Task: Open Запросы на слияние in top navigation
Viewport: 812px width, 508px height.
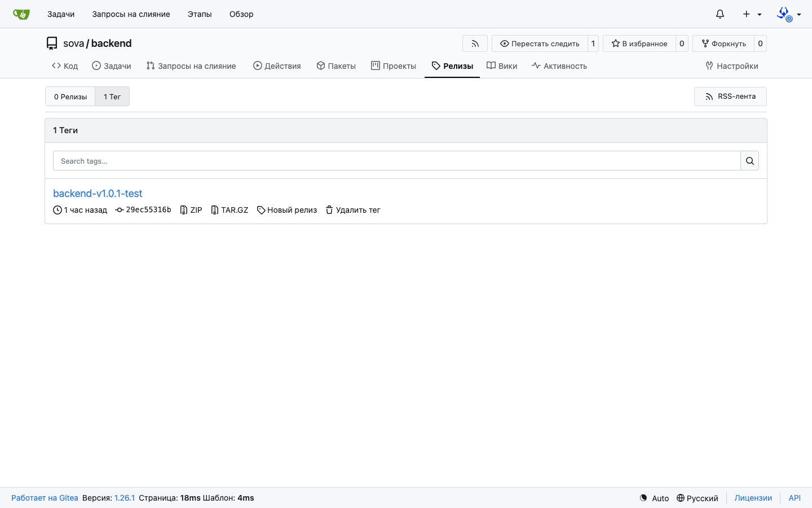Action: pyautogui.click(x=131, y=14)
